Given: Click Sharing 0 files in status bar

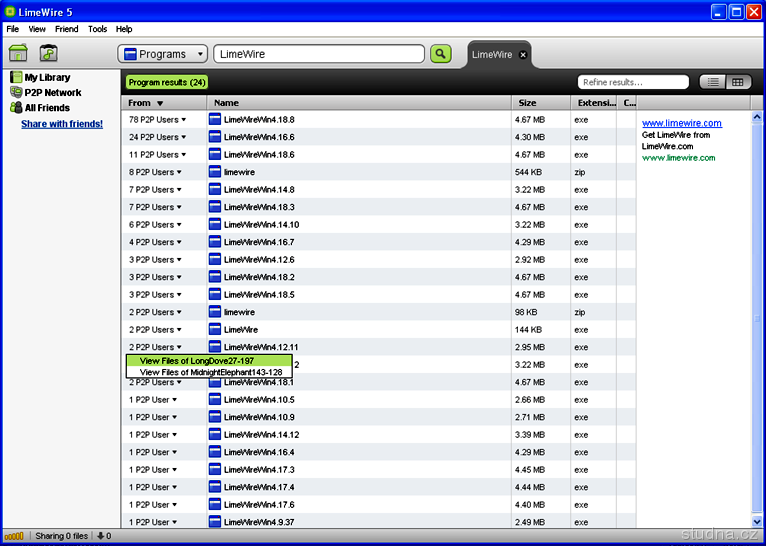Looking at the screenshot, I should point(62,536).
